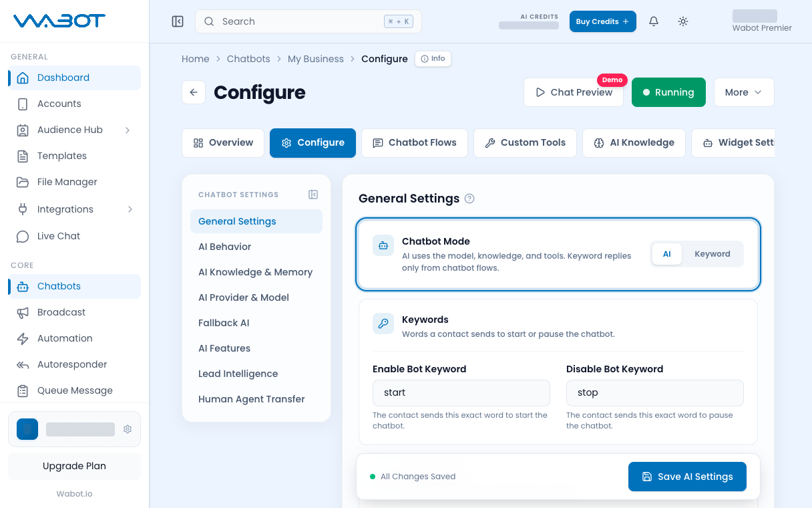This screenshot has width=812, height=508.
Task: Collapse the main sidebar with the toggle icon
Action: pyautogui.click(x=178, y=21)
